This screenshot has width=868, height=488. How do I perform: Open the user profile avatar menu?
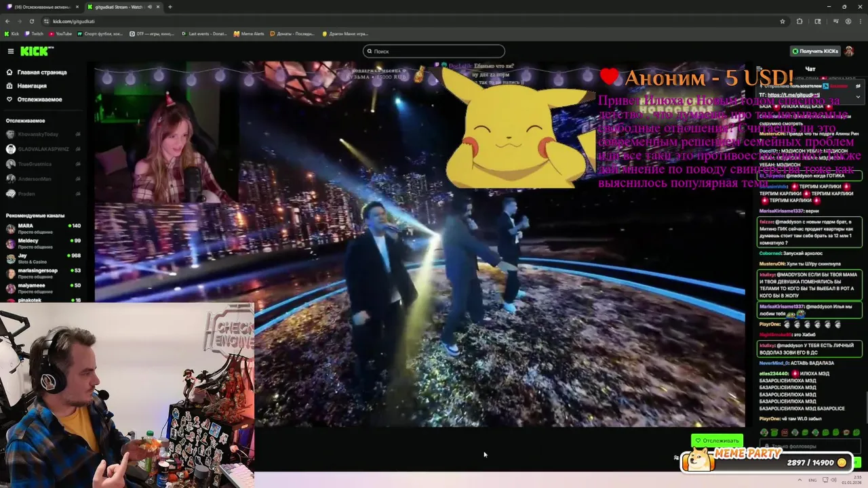(849, 52)
